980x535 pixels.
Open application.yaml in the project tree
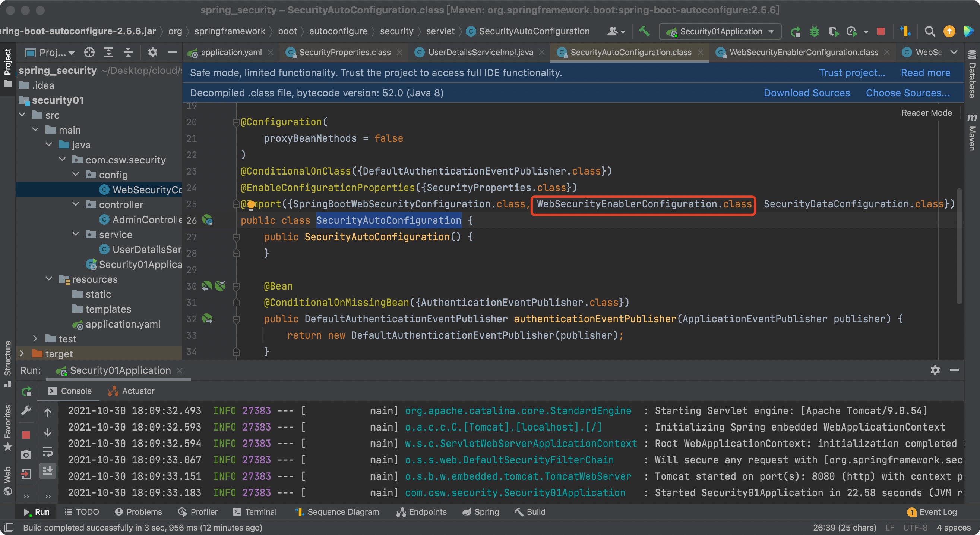coord(123,324)
